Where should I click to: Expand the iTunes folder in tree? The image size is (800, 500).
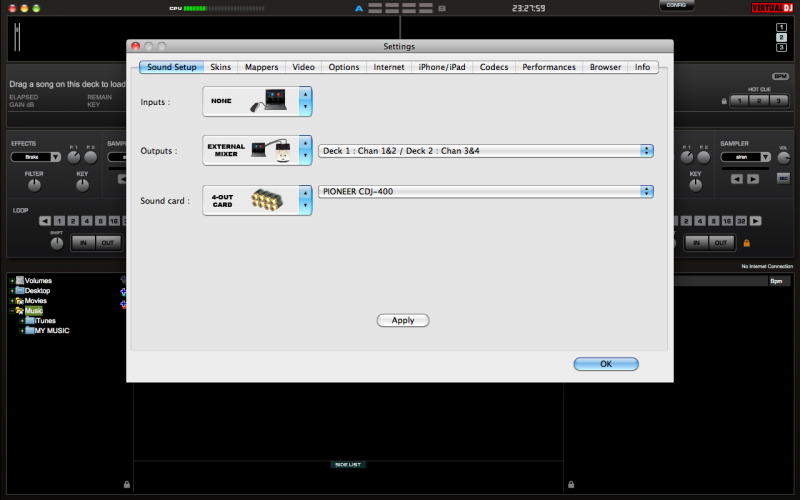(x=22, y=321)
